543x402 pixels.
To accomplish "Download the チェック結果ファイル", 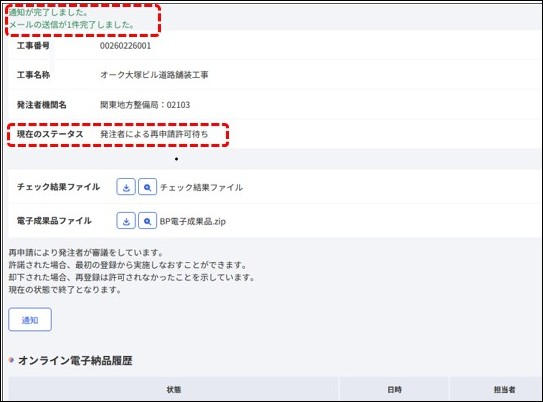I will coord(126,187).
